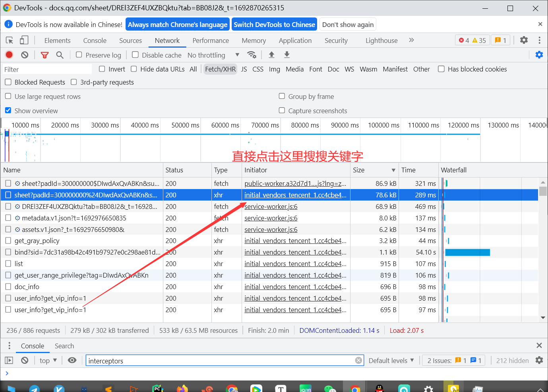This screenshot has width=548, height=392.
Task: Select the inspect element picker icon
Action: click(10, 40)
